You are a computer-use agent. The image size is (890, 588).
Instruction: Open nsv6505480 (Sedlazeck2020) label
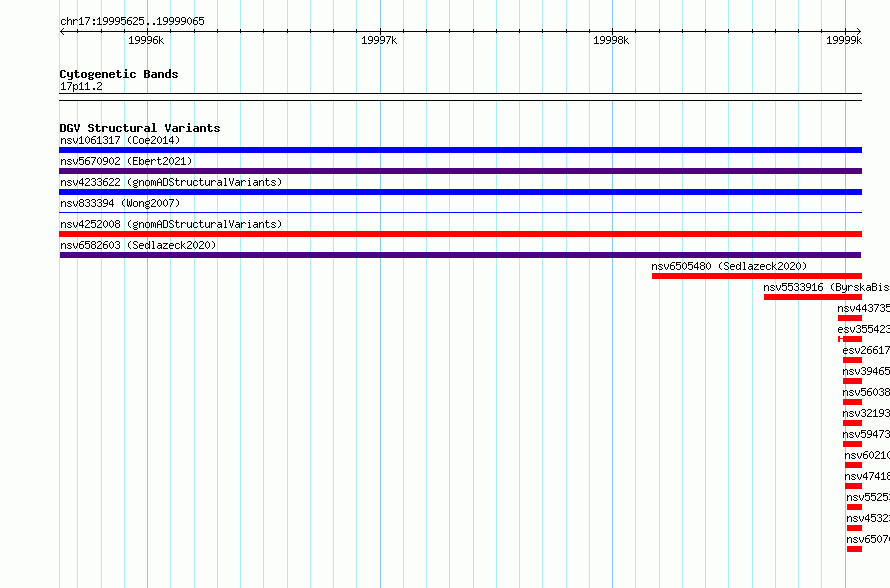(729, 266)
